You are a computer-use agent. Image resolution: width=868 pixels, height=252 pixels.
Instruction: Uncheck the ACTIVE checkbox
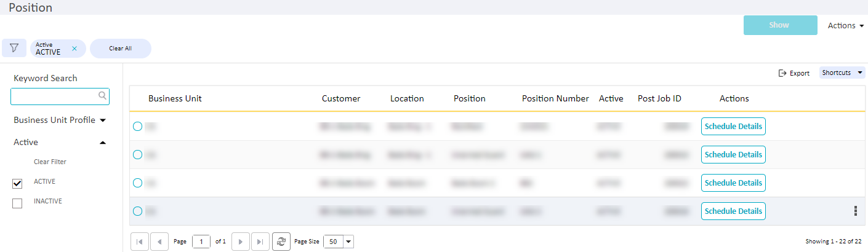17,184
